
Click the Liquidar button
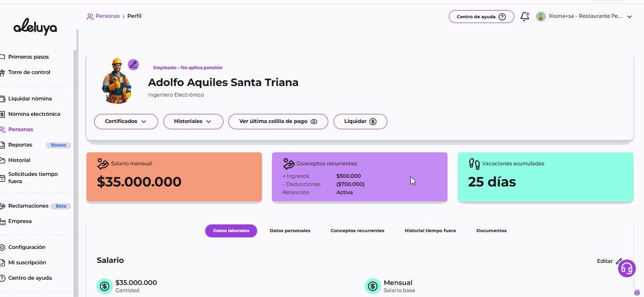tap(360, 122)
